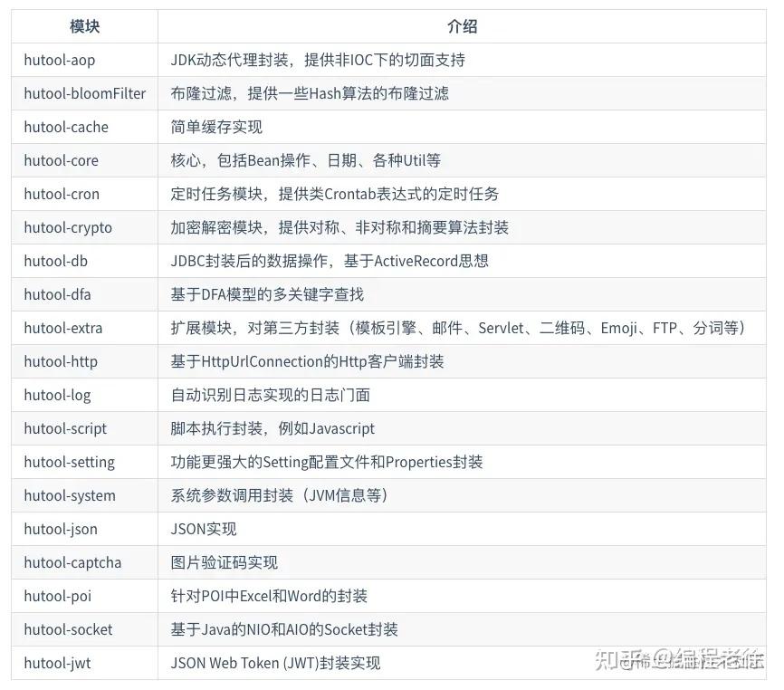Click the 脚本执行封装 Javascript description
The image size is (784, 690).
[272, 428]
